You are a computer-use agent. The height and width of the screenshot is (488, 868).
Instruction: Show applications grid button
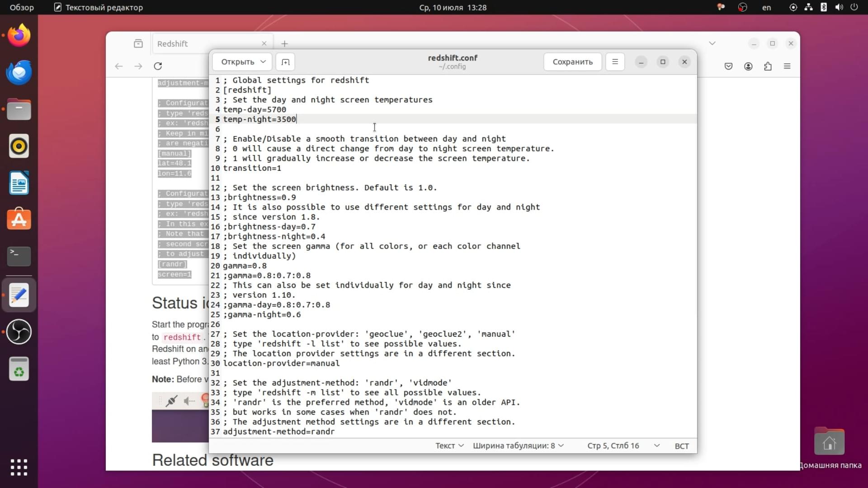click(x=19, y=467)
